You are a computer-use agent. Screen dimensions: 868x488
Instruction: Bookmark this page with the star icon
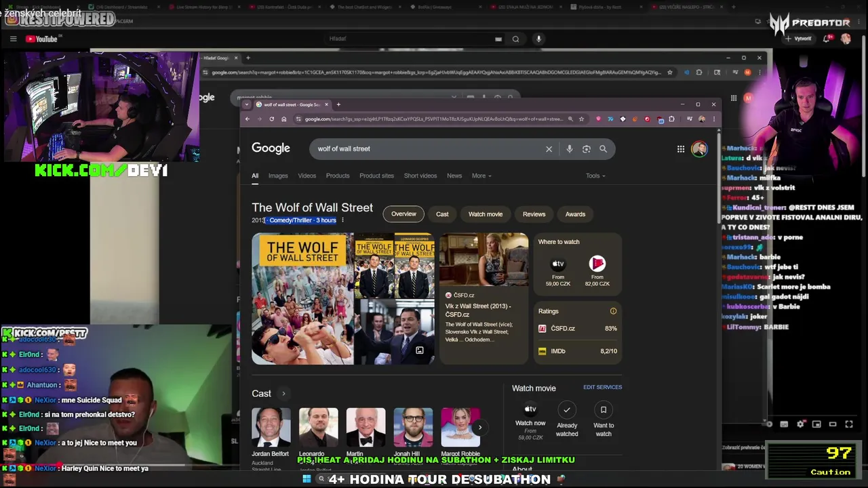581,119
